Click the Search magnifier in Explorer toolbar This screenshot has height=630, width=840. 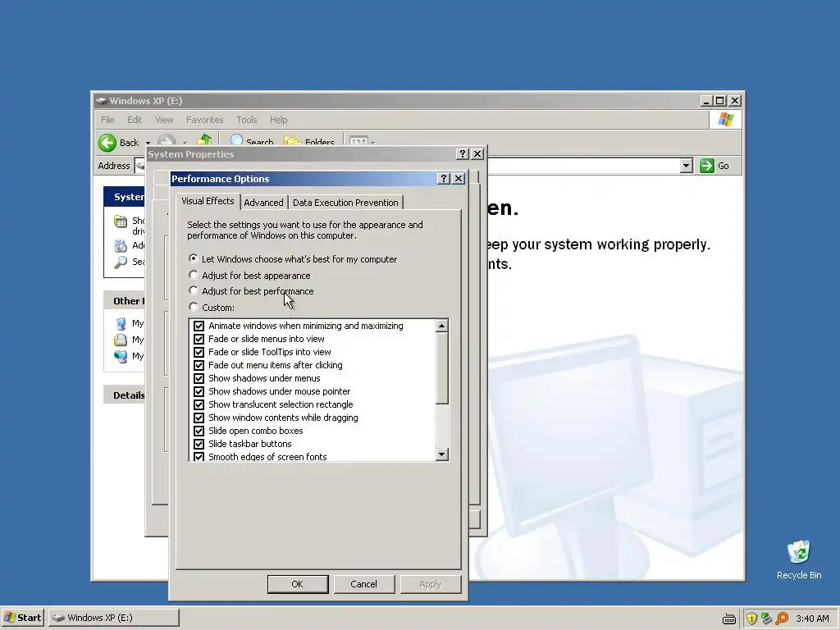coord(236,139)
